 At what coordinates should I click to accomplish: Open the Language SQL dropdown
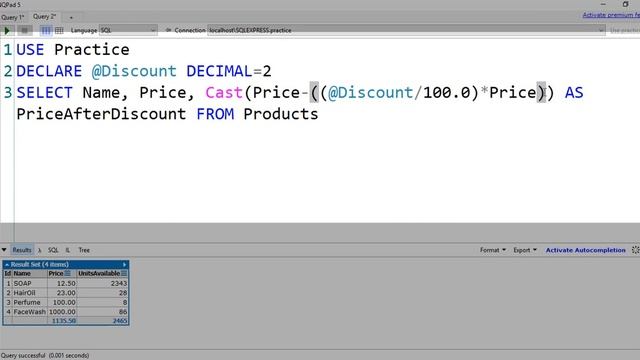128,30
